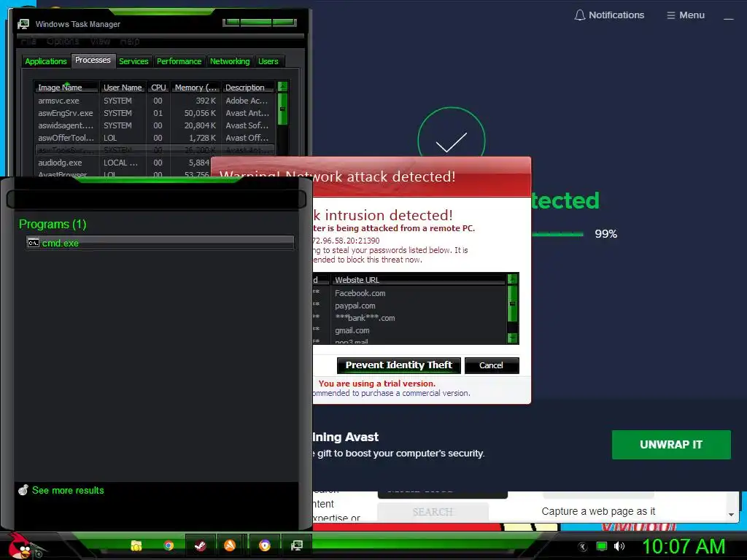
Task: Sort processes by User Name column
Action: click(x=123, y=87)
